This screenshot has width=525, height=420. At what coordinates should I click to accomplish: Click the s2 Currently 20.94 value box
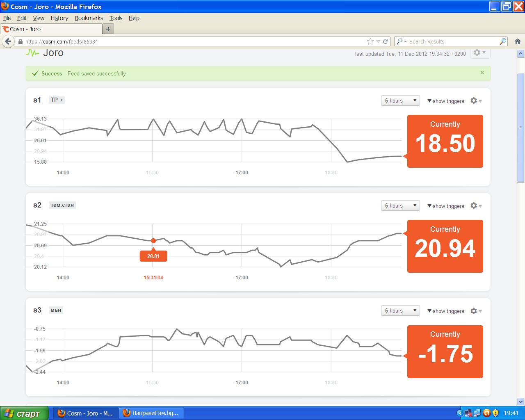point(445,246)
